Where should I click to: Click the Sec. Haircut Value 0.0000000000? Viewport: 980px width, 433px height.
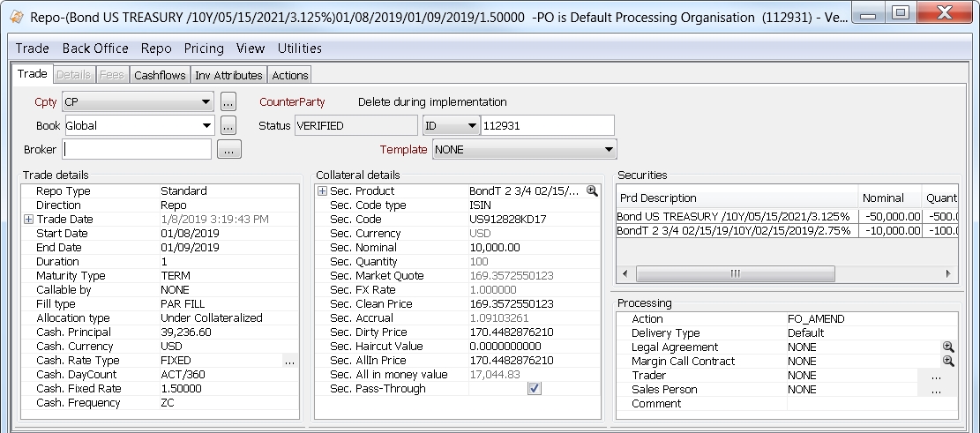505,347
